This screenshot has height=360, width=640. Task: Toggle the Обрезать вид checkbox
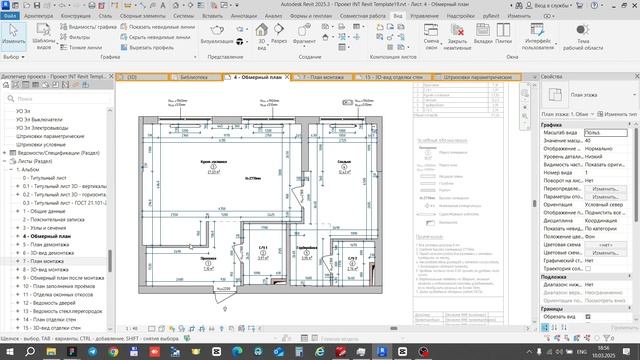[588, 317]
